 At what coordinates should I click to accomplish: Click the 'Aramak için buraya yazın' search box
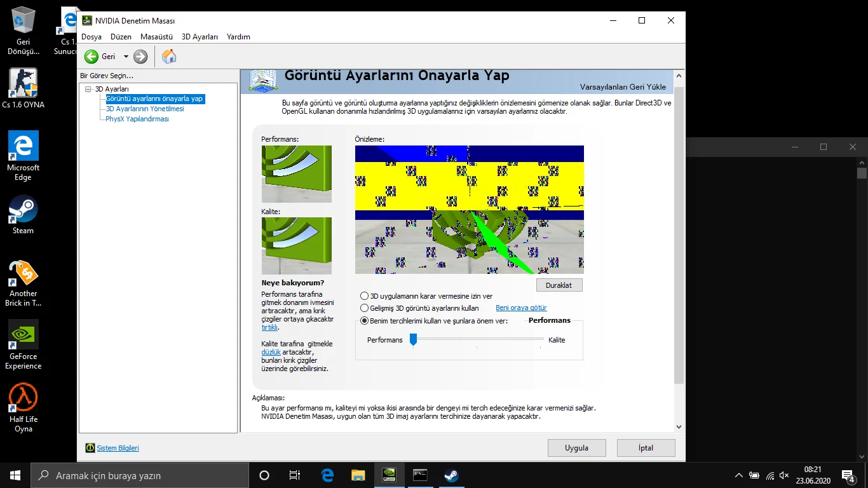140,475
